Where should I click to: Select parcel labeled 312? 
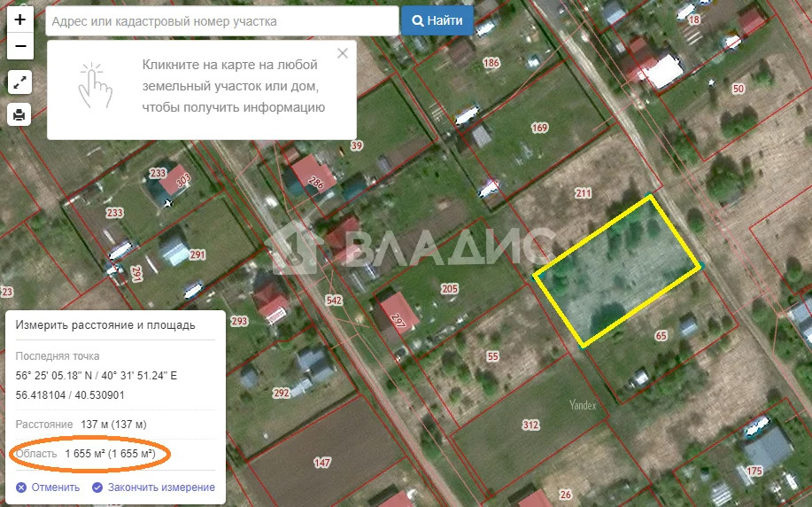[x=530, y=425]
